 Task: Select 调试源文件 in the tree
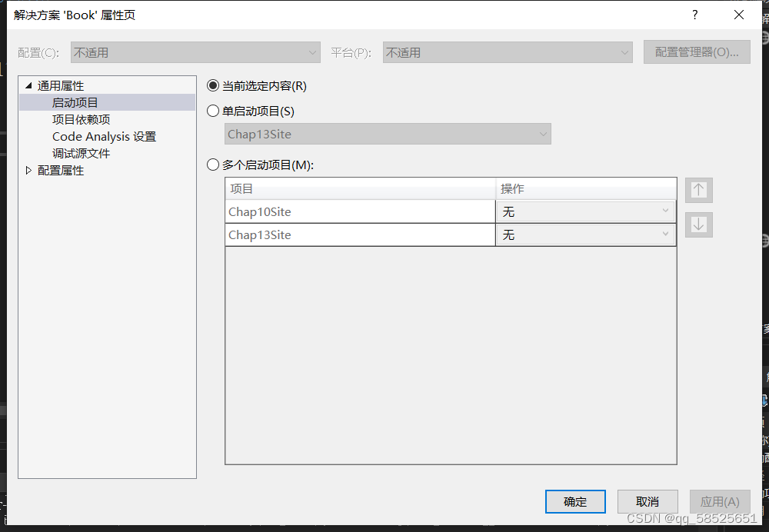[x=81, y=154]
